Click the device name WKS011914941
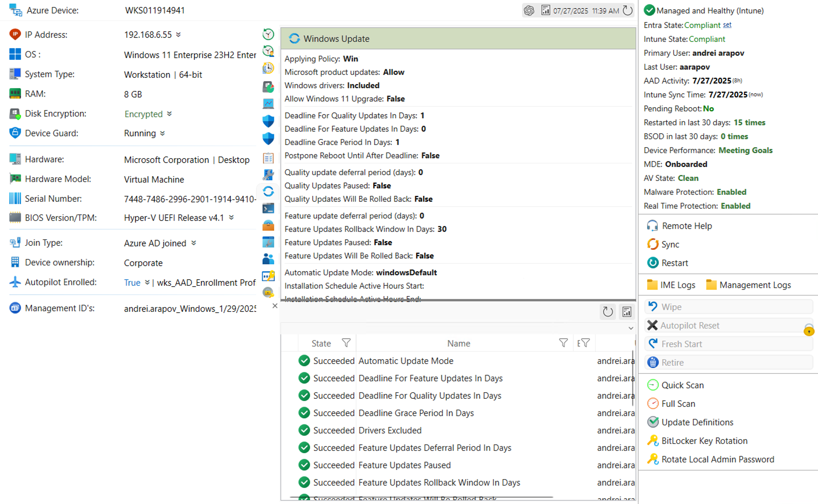The height and width of the screenshot is (504, 818). (x=155, y=10)
